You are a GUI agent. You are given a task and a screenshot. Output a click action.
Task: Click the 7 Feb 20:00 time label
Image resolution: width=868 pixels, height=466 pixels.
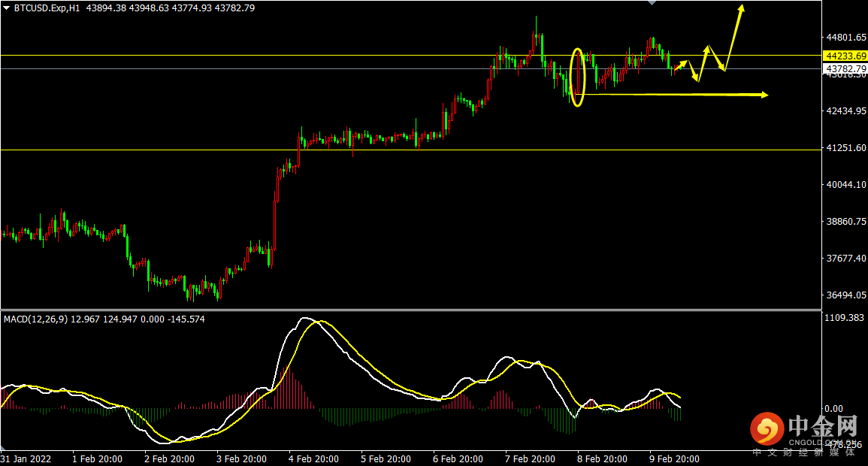[530, 459]
